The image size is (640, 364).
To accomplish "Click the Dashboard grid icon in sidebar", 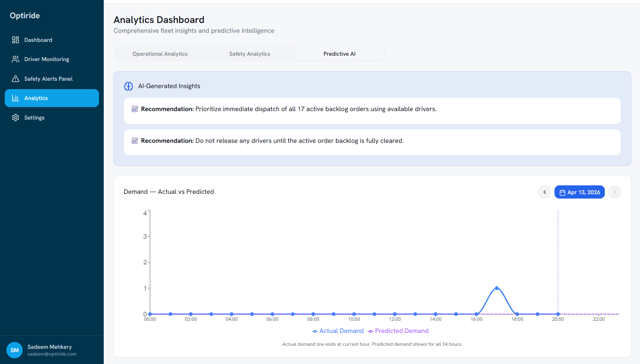I will 16,40.
